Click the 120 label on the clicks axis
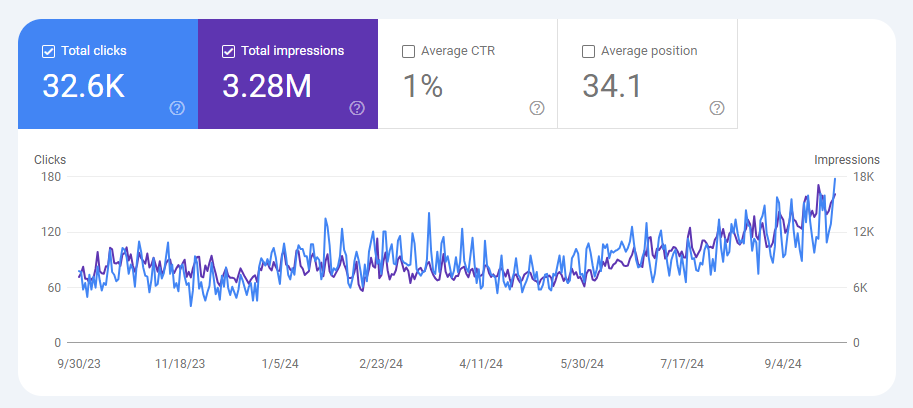 click(x=50, y=232)
